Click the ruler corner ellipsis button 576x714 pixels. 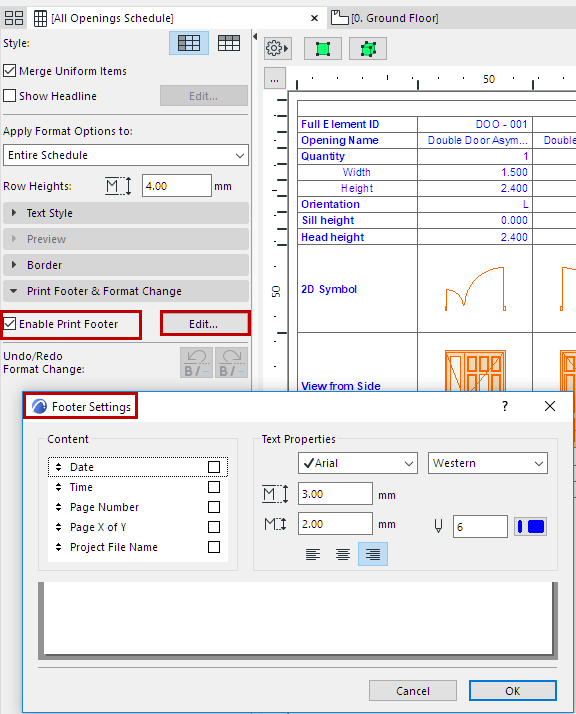click(x=275, y=79)
